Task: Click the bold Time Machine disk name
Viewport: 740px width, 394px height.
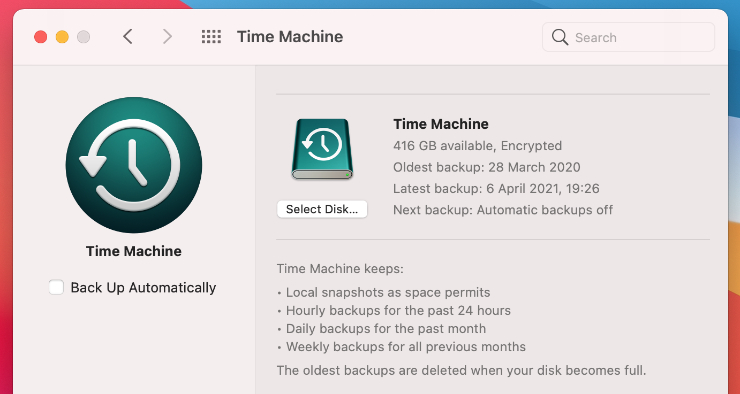Action: pyautogui.click(x=441, y=124)
